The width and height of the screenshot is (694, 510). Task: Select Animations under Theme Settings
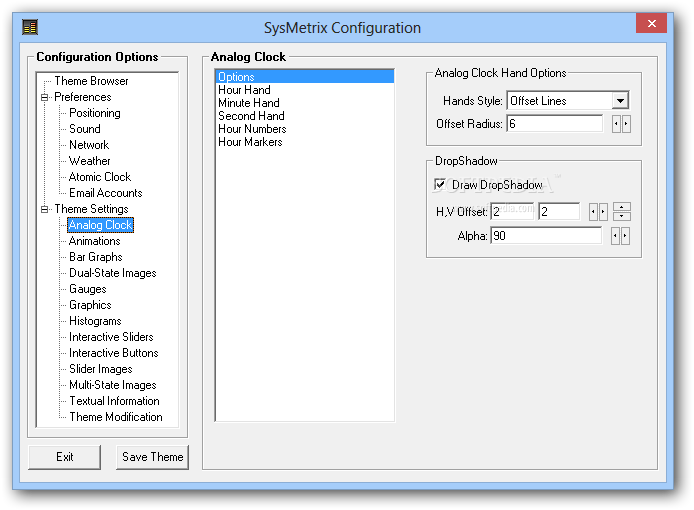[x=95, y=241]
